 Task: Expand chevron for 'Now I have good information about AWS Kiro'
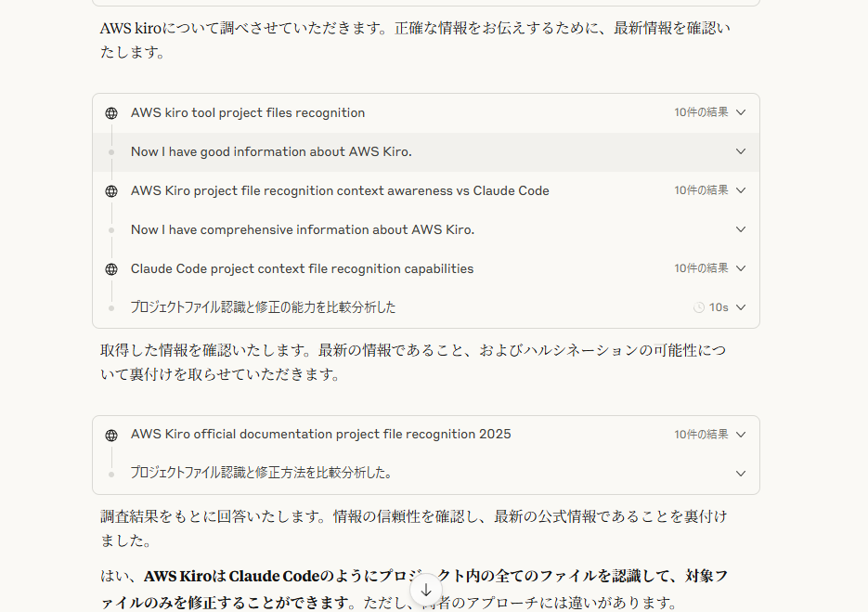coord(740,151)
